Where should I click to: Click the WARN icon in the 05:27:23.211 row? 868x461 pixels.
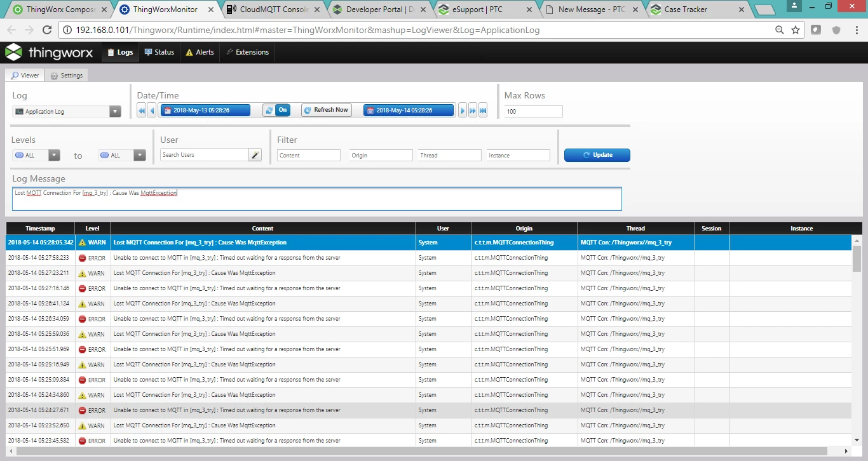[x=82, y=273]
